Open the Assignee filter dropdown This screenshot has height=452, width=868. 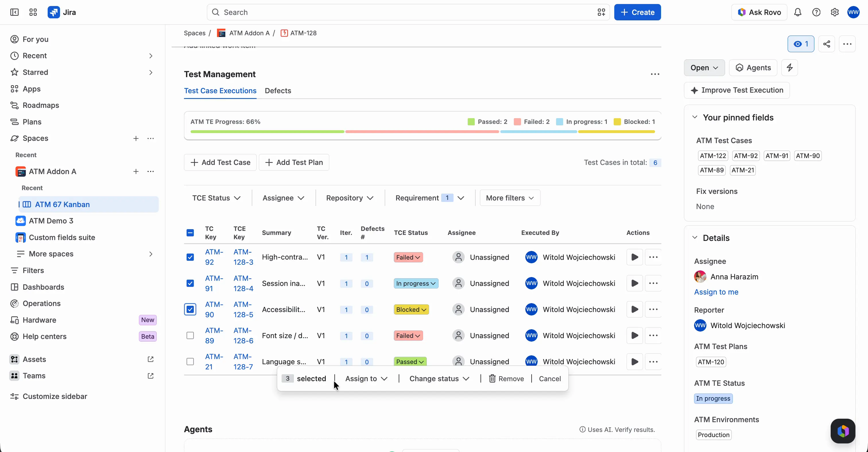click(283, 198)
